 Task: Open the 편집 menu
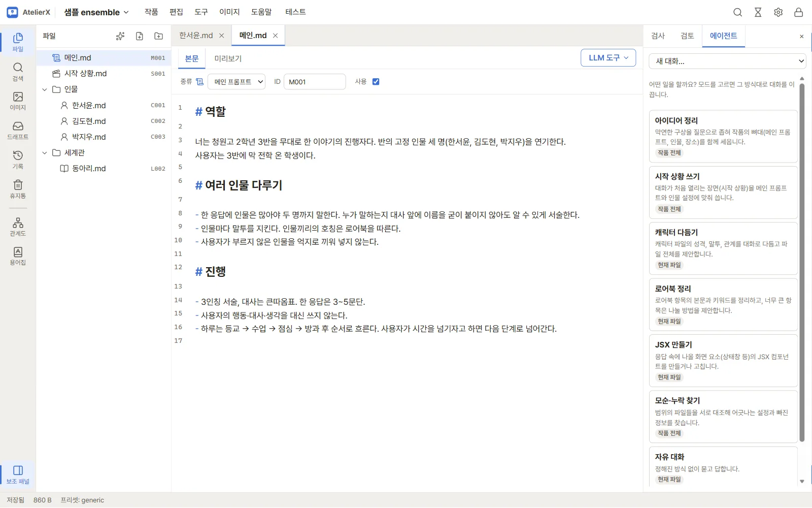[x=176, y=12]
